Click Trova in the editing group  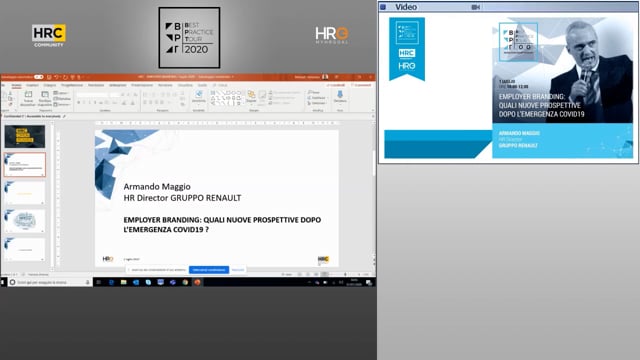pyautogui.click(x=314, y=93)
